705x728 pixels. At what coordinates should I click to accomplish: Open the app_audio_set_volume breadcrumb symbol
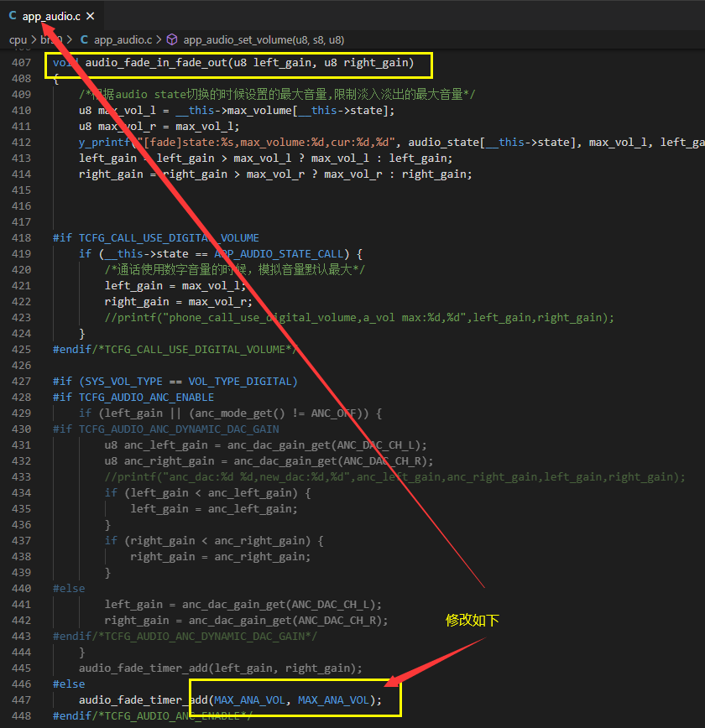click(264, 40)
